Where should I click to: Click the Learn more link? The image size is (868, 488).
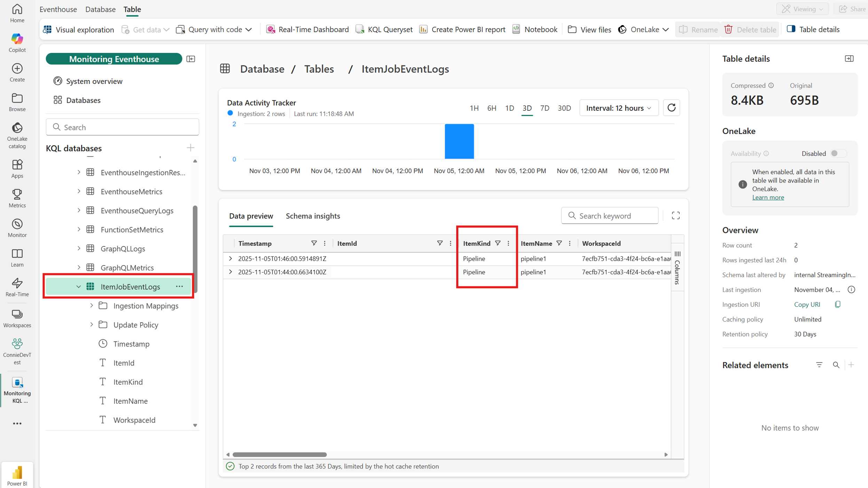768,197
